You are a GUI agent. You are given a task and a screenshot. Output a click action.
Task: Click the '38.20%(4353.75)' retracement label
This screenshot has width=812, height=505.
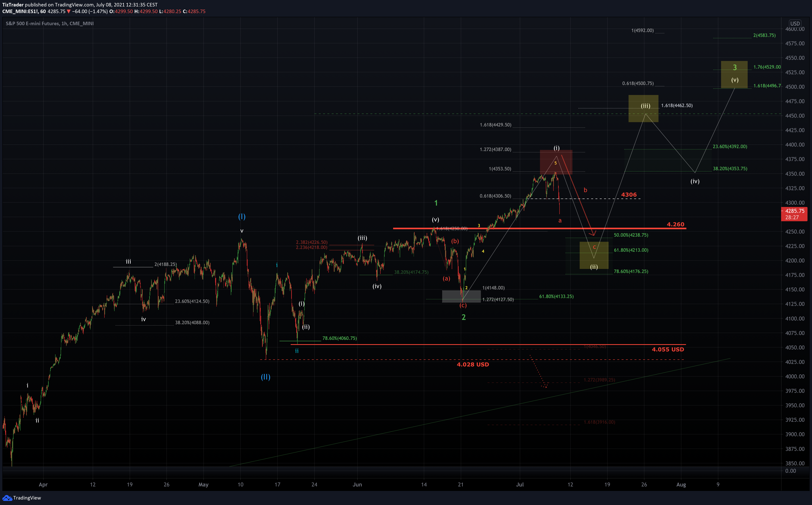tap(730, 169)
